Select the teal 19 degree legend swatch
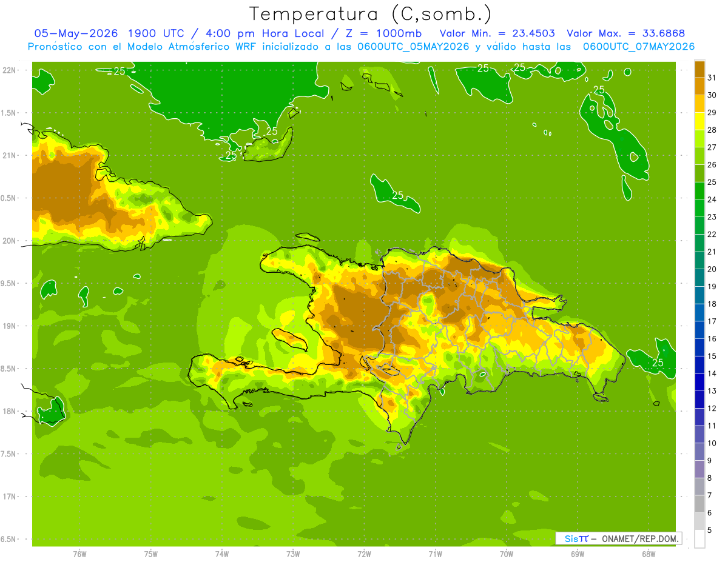 point(699,278)
